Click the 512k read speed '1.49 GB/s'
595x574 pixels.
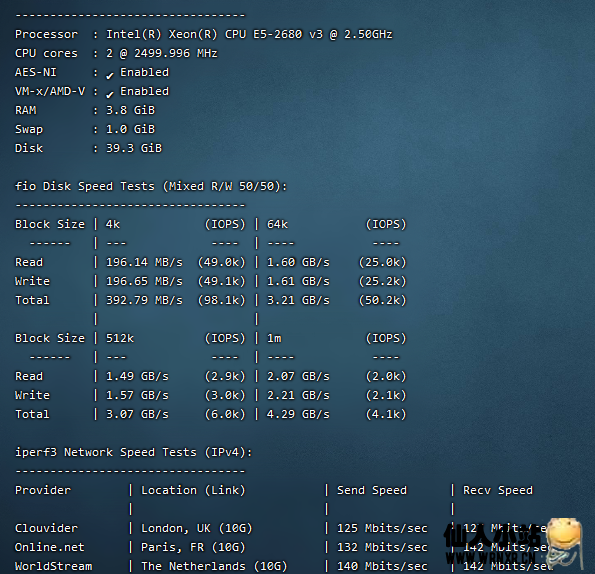click(137, 376)
